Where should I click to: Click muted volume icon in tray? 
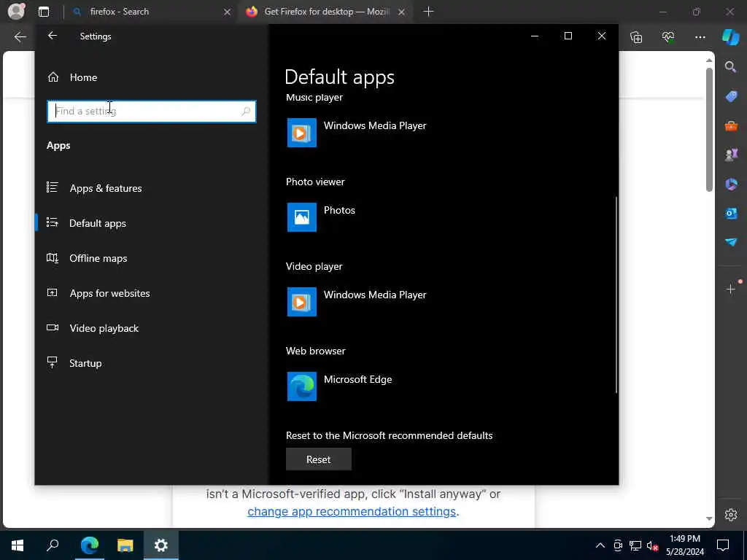tap(652, 545)
